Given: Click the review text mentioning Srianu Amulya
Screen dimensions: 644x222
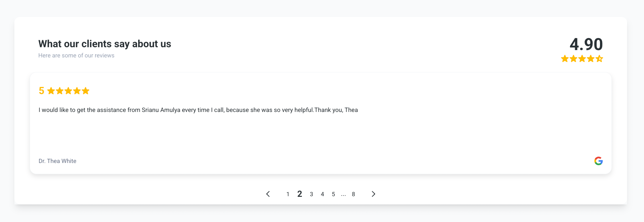Looking at the screenshot, I should click(198, 110).
